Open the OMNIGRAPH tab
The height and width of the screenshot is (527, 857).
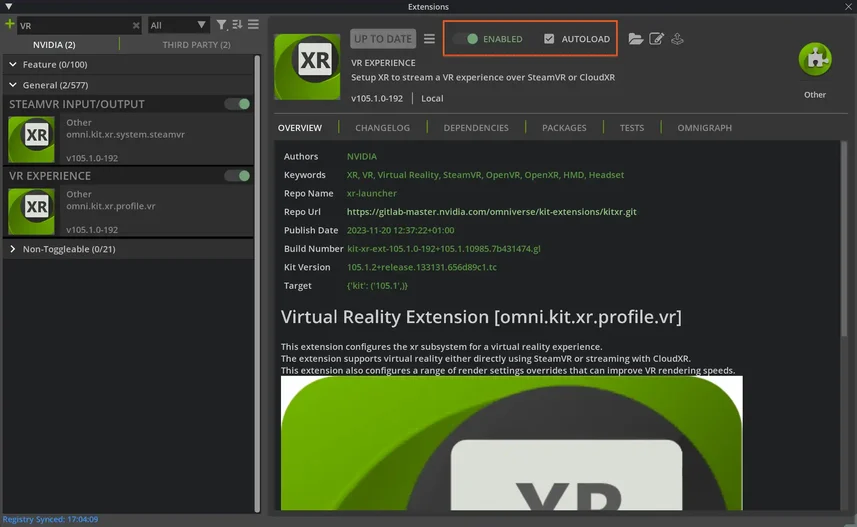[x=705, y=128]
